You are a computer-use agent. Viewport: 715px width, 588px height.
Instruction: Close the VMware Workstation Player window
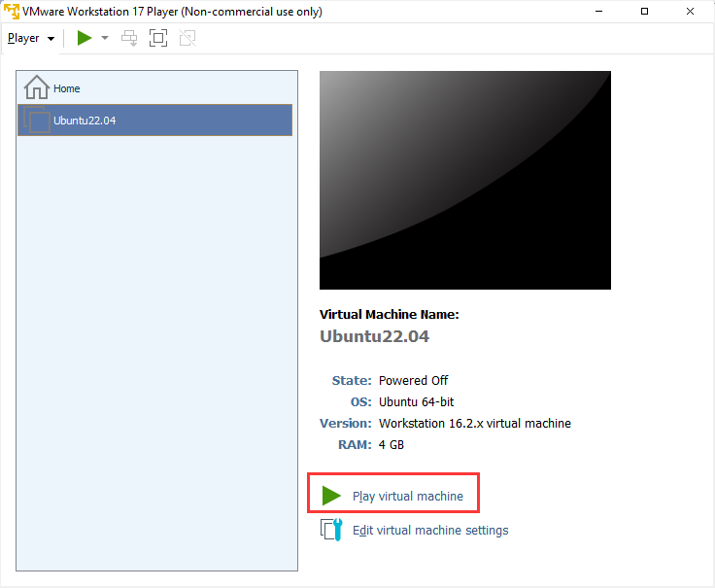click(x=690, y=12)
